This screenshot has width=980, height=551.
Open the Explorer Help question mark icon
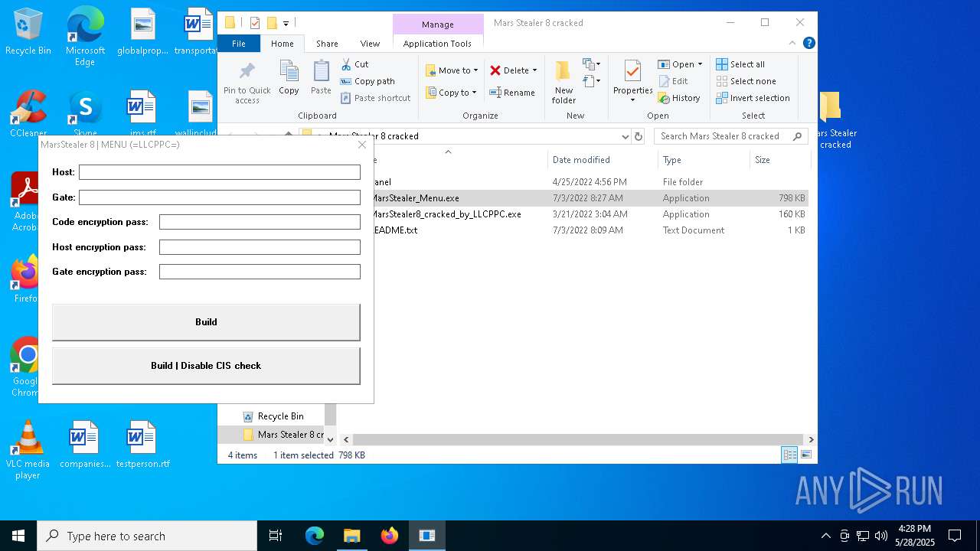click(x=808, y=44)
